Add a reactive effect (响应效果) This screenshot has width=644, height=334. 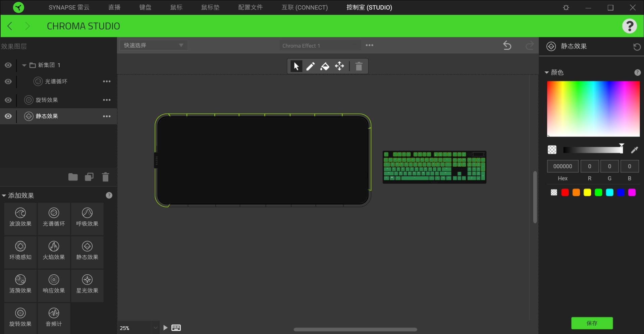pyautogui.click(x=54, y=286)
